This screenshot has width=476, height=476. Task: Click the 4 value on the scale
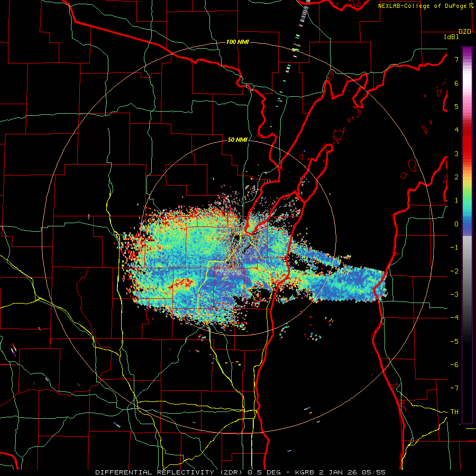pos(456,130)
